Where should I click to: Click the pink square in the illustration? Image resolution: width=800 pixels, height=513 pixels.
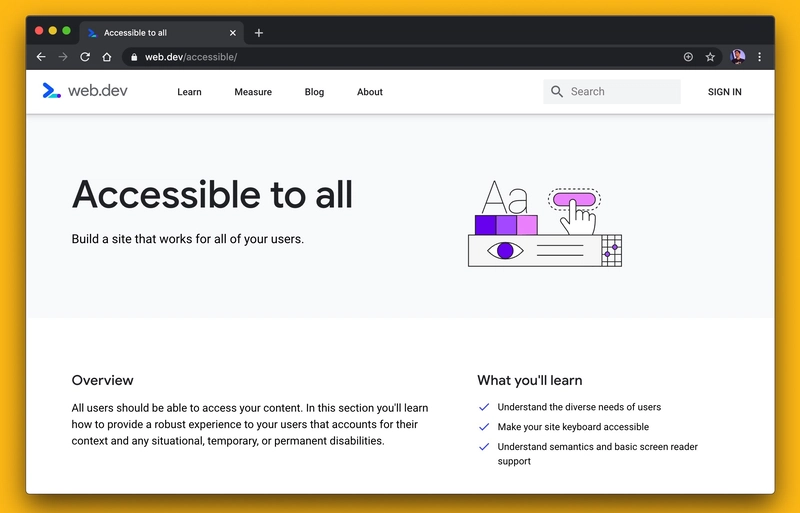point(527,225)
